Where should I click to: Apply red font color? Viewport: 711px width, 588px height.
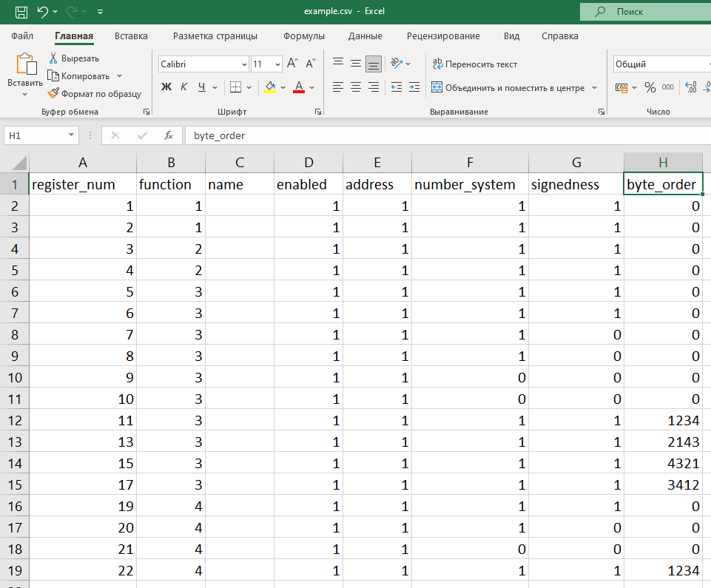(299, 87)
